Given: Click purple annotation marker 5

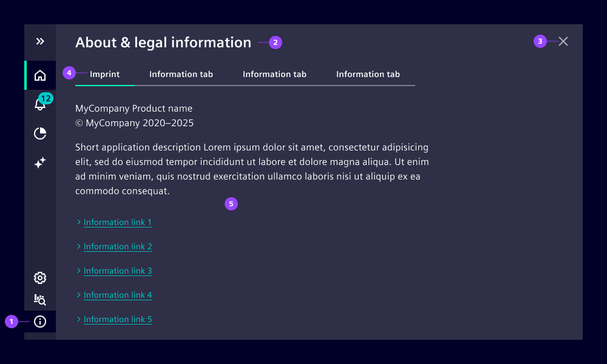Looking at the screenshot, I should (x=231, y=204).
